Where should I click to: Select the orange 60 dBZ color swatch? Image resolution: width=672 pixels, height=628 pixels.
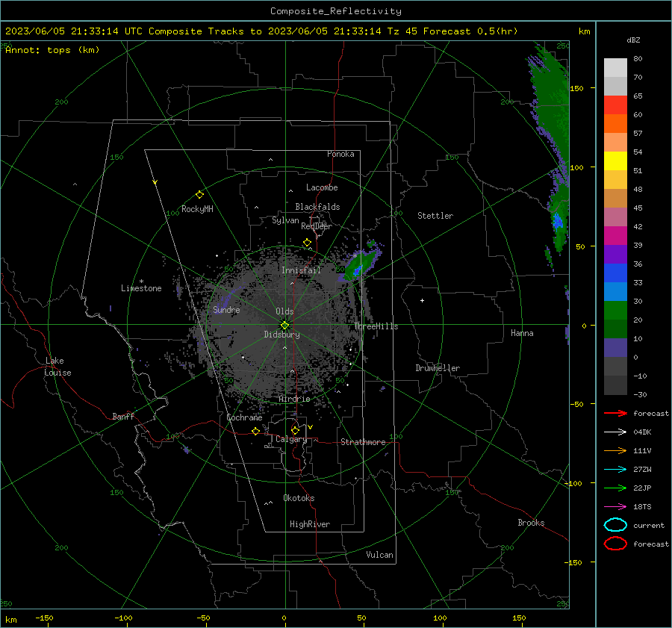(615, 123)
